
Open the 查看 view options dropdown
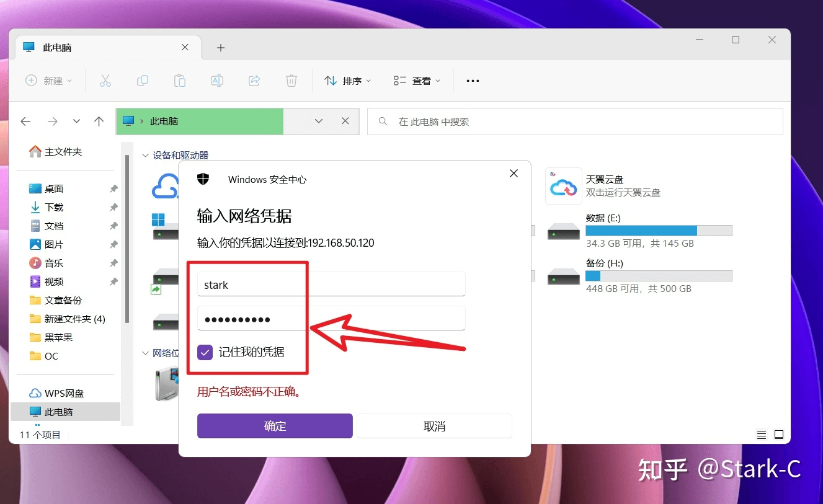pos(416,80)
